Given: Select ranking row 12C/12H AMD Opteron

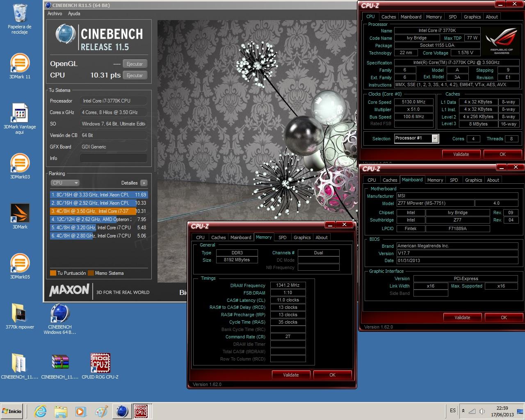Looking at the screenshot, I should tap(98, 219).
